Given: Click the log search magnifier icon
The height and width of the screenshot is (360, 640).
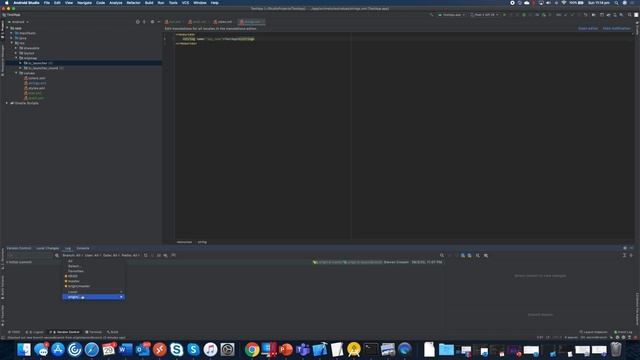Looking at the screenshot, I should [57, 256].
